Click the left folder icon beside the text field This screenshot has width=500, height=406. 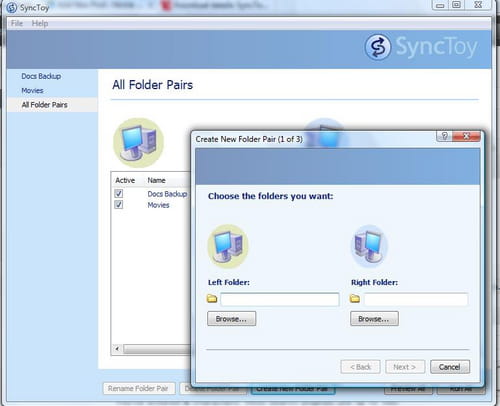tap(212, 299)
